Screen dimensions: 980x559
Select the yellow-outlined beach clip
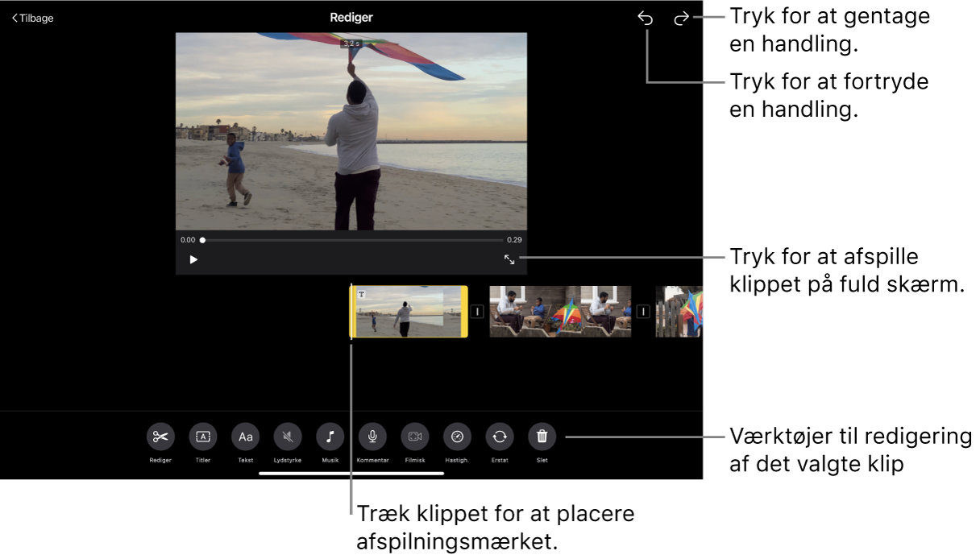pyautogui.click(x=409, y=312)
